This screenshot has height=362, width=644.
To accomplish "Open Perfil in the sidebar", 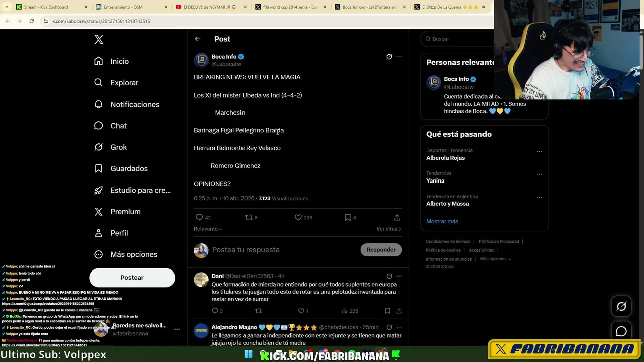I will coord(111,233).
